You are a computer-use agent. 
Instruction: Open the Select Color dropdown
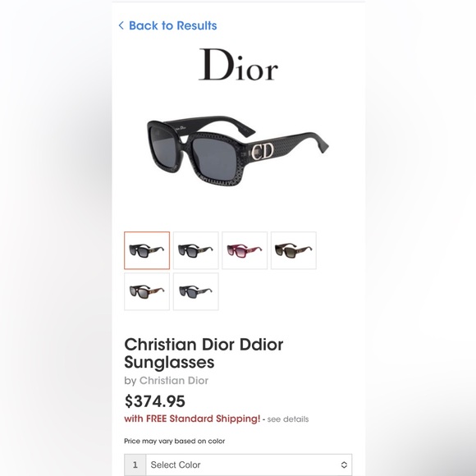pyautogui.click(x=249, y=465)
